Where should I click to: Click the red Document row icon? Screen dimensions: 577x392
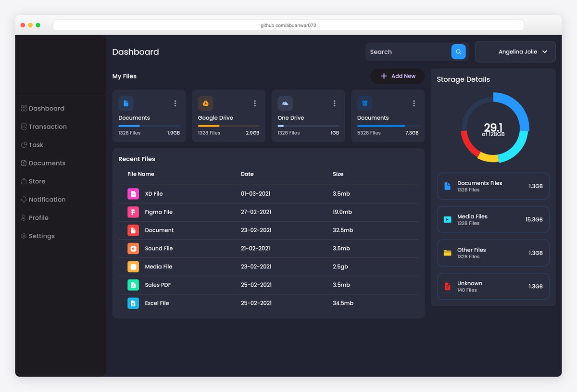pos(133,230)
